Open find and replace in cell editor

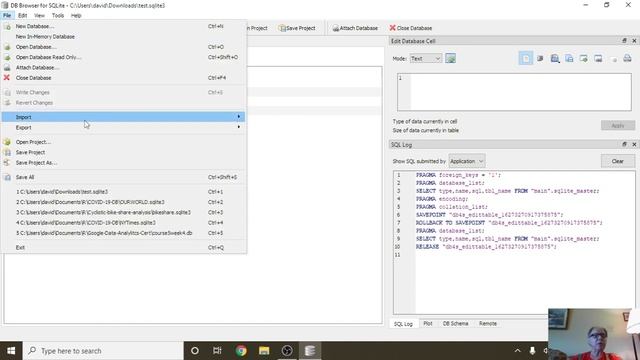(555, 59)
